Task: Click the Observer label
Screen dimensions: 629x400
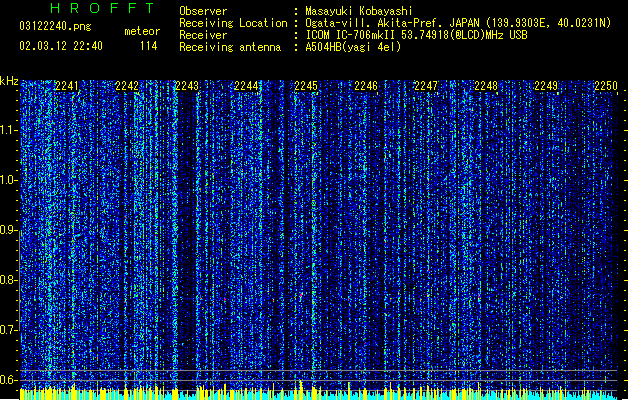Action: coord(203,11)
